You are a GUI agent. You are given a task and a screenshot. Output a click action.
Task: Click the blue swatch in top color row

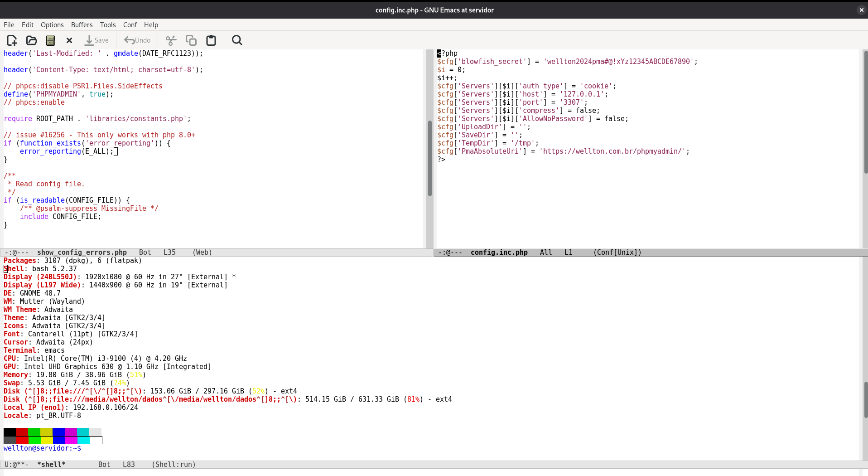tap(58, 432)
